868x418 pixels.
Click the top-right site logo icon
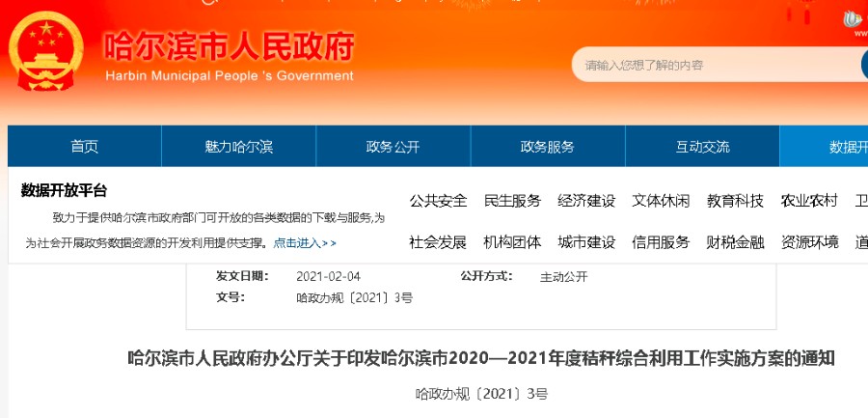tap(854, 21)
